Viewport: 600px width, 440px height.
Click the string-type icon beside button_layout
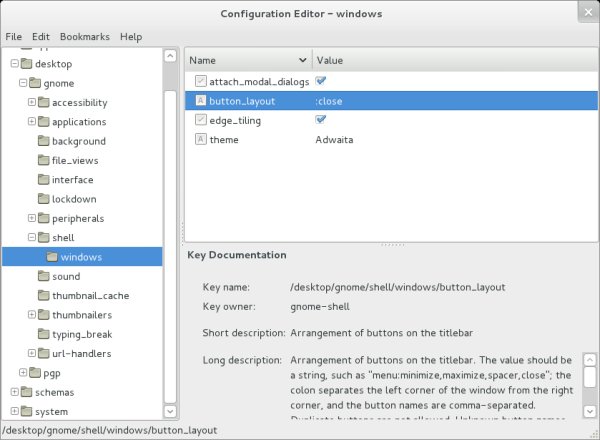click(x=200, y=101)
